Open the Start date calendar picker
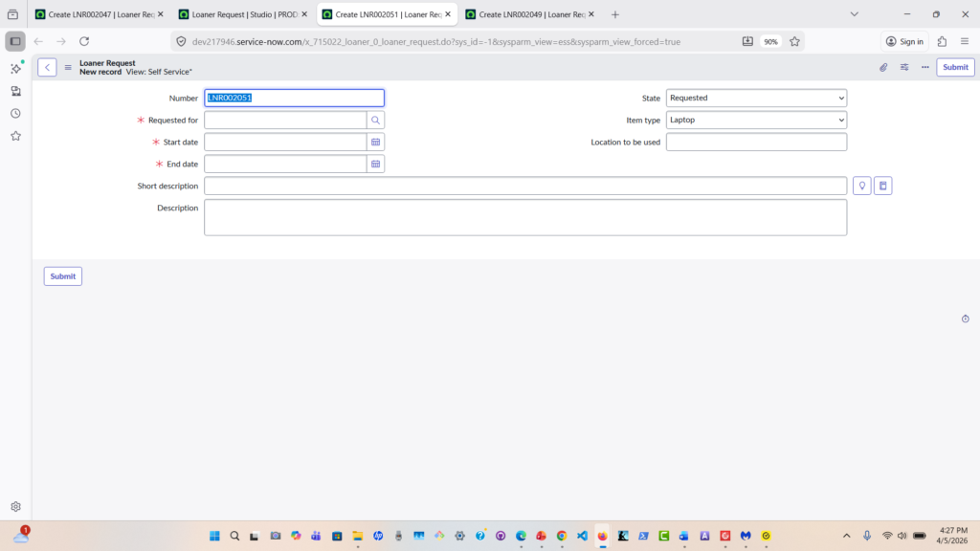The width and height of the screenshot is (980, 551). (376, 142)
